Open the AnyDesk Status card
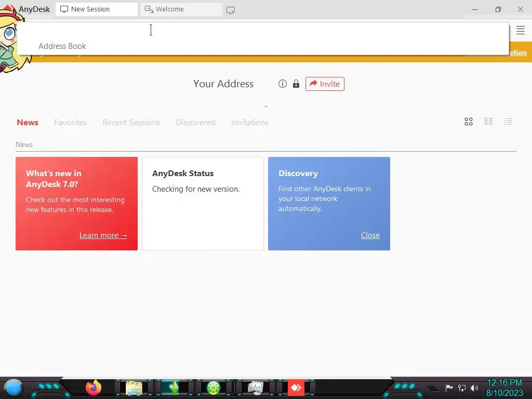The width and height of the screenshot is (532, 399). (203, 204)
